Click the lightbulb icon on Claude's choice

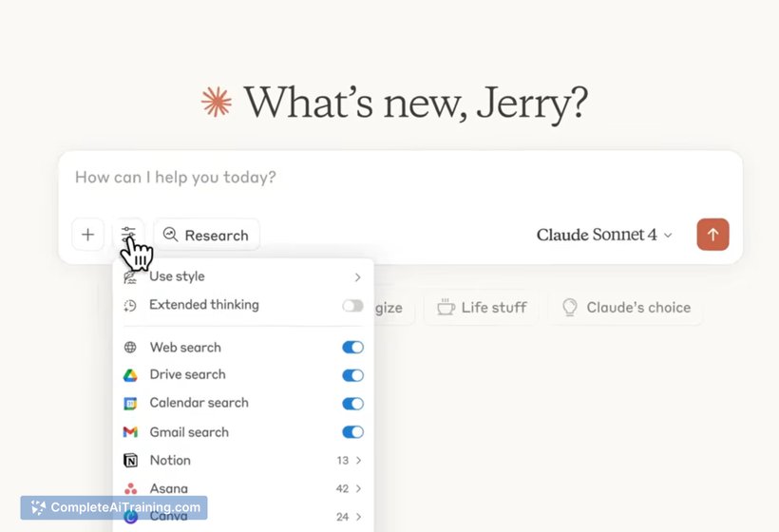[570, 307]
